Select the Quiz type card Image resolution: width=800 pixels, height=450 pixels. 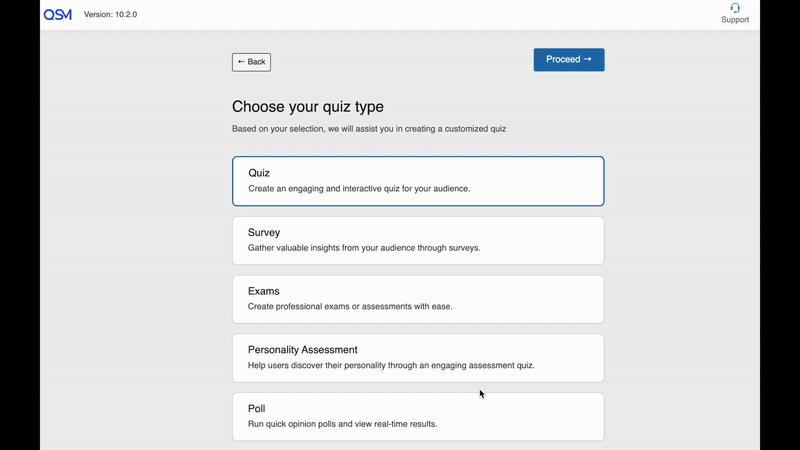tap(418, 181)
